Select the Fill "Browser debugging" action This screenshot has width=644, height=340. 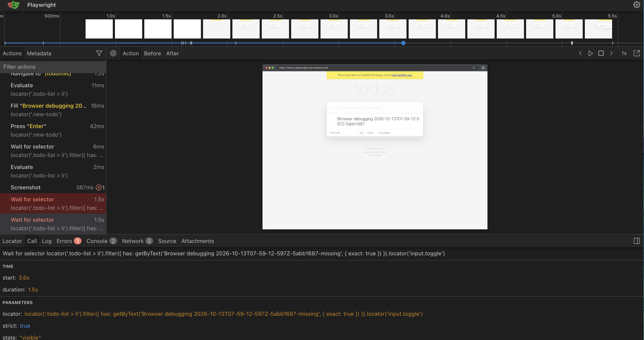(53, 110)
